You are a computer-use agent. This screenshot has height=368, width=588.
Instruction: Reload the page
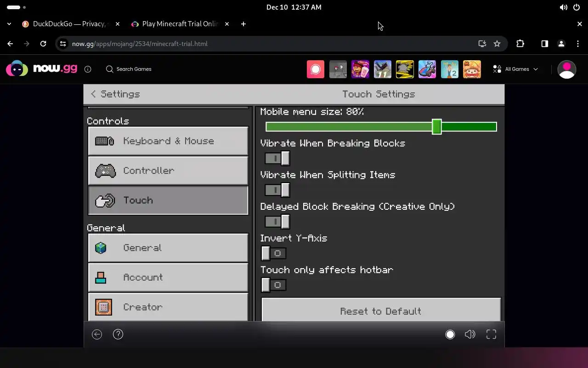click(x=43, y=44)
